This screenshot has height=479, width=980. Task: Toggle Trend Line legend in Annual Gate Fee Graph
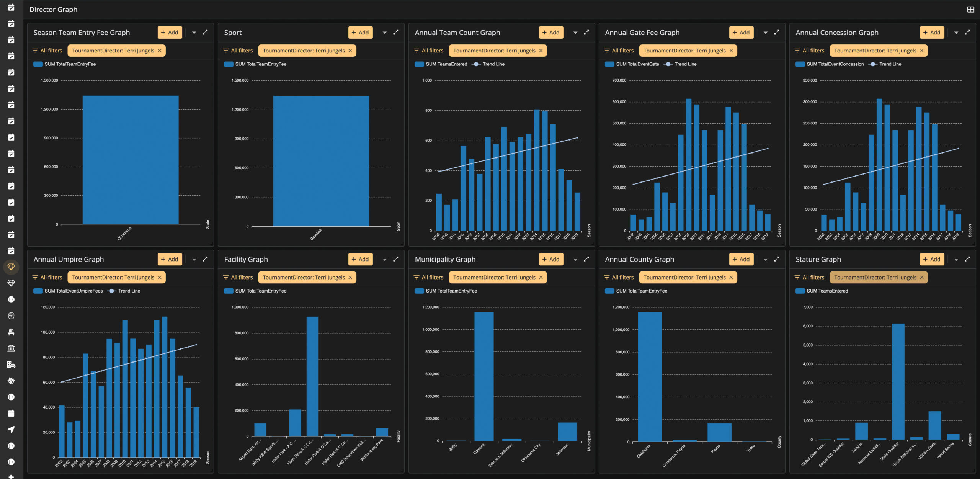tap(680, 64)
